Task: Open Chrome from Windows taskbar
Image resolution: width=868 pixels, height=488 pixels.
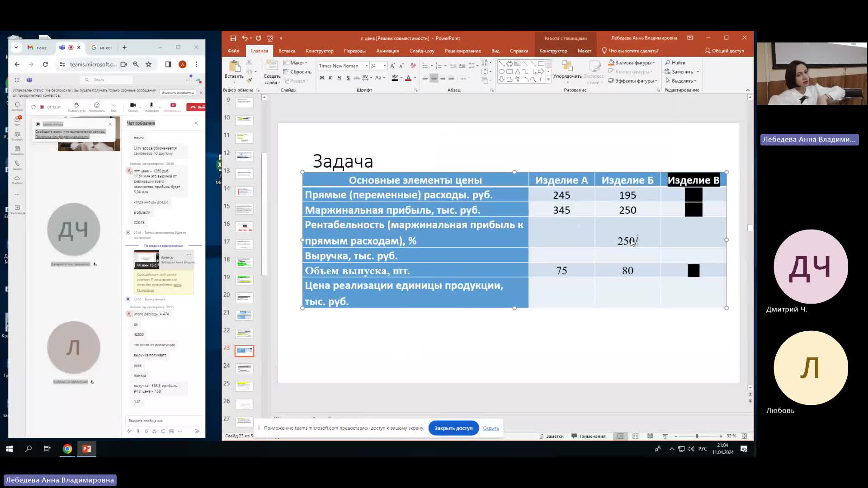Action: click(67, 449)
